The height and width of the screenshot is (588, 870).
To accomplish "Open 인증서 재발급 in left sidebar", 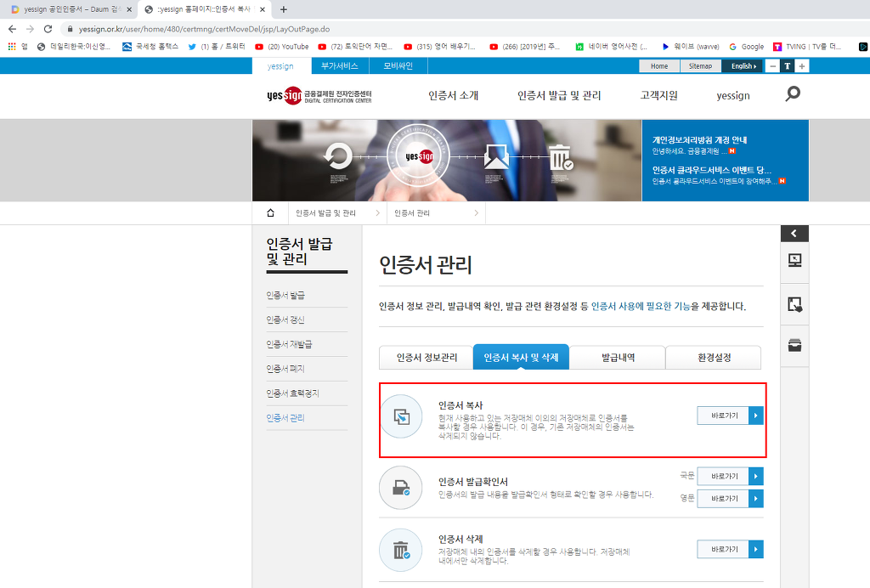I will coord(289,344).
